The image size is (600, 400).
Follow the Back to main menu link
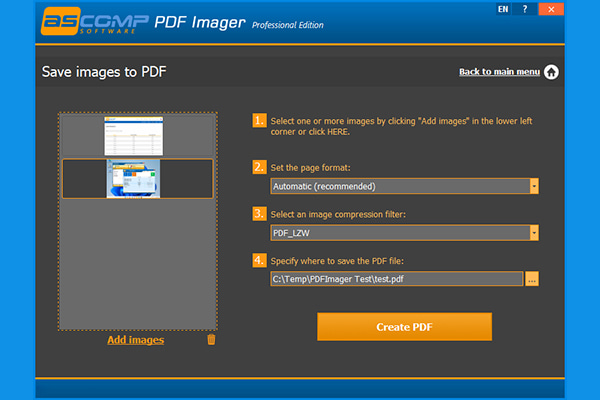tap(499, 72)
